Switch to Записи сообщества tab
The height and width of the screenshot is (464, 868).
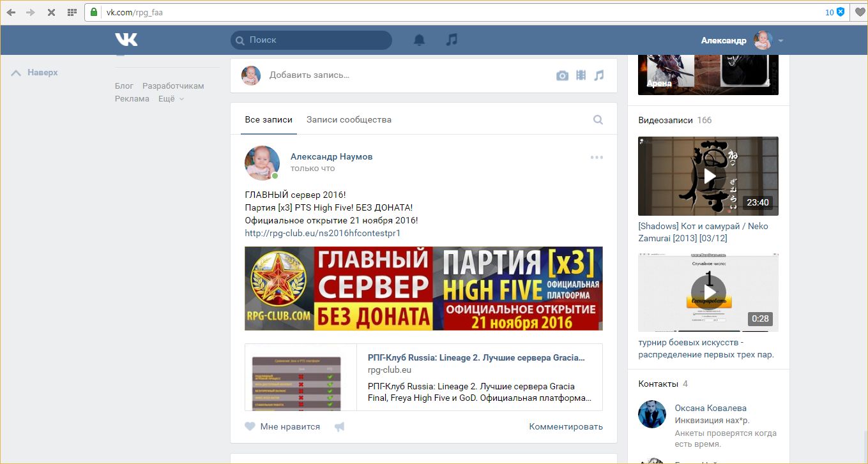coord(349,119)
